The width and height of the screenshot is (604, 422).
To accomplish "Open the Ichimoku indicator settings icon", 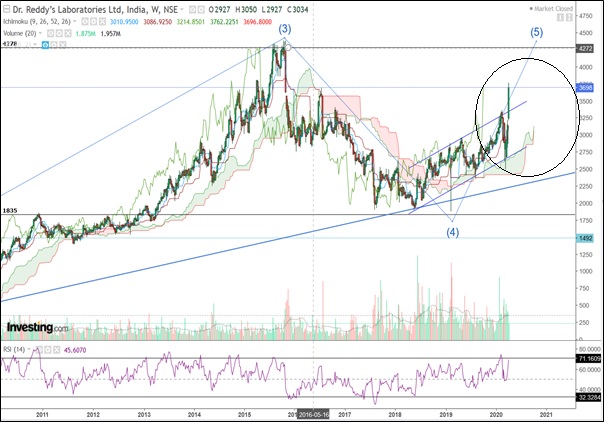I will point(94,22).
